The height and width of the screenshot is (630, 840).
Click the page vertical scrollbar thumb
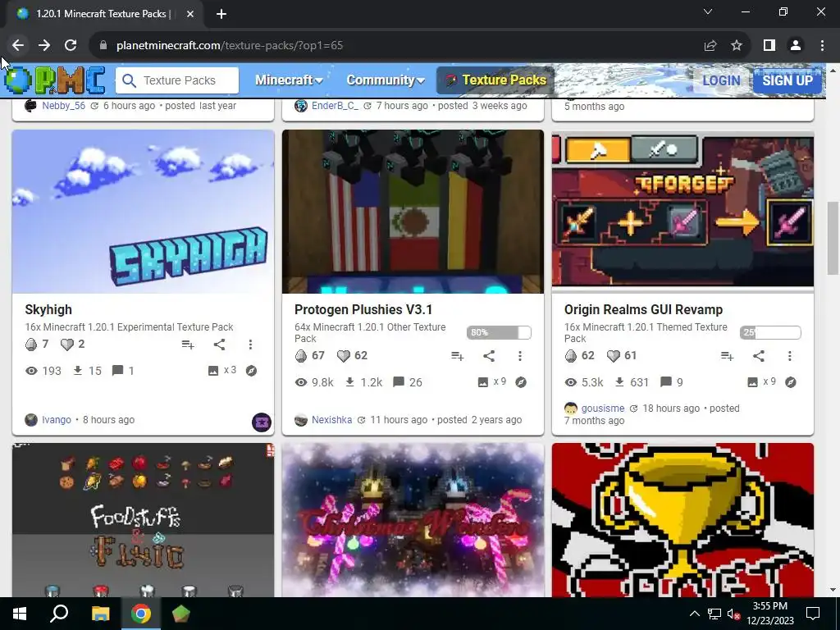point(833,238)
